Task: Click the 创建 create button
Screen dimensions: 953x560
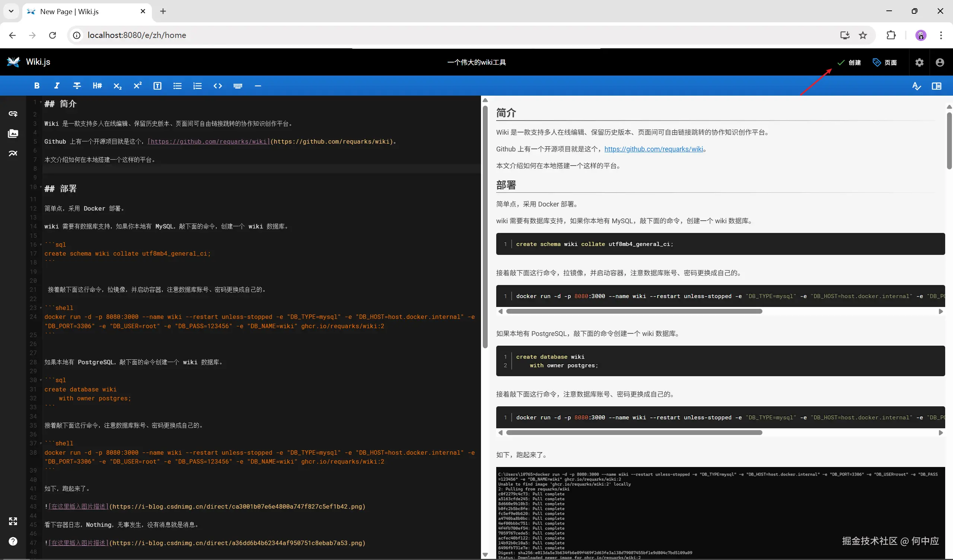Action: 850,63
